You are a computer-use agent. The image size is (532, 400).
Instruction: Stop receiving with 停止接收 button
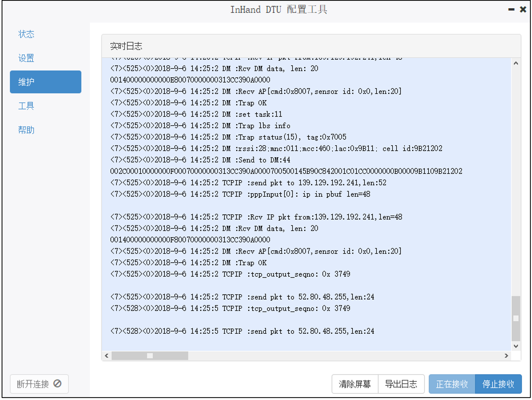[x=498, y=384]
